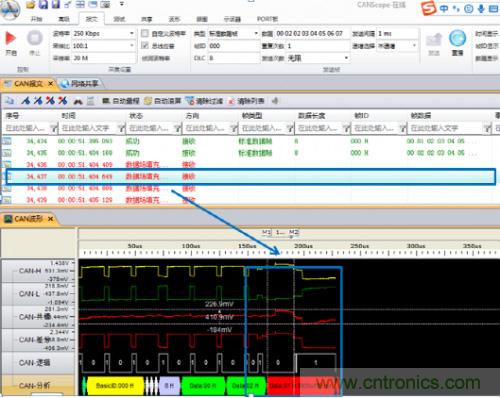
Task: Close the CAN波形 waveform tab
Action: pyautogui.click(x=51, y=219)
